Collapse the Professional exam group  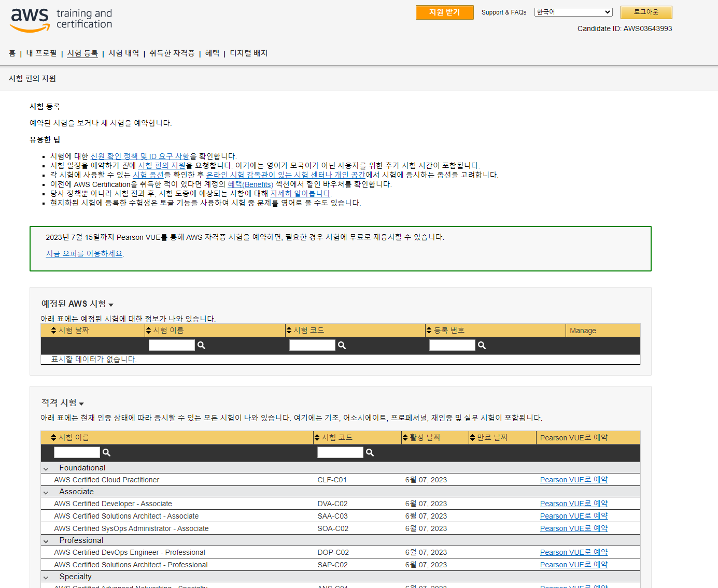46,541
